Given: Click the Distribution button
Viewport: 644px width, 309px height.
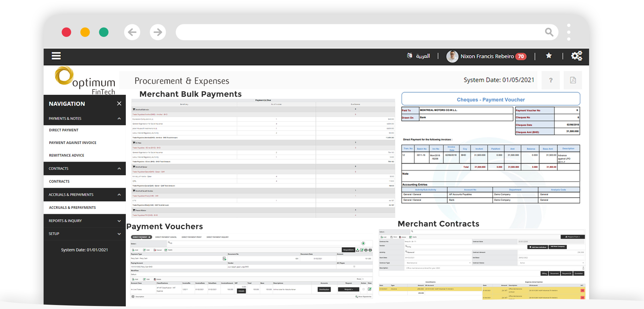Looking at the screenshot, I should [x=324, y=289].
